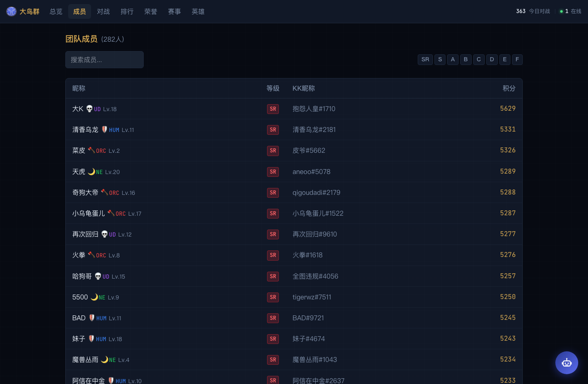This screenshot has width=588, height=384.
Task: Open member 小乌龟蛋儿 profile link
Action: [89, 213]
